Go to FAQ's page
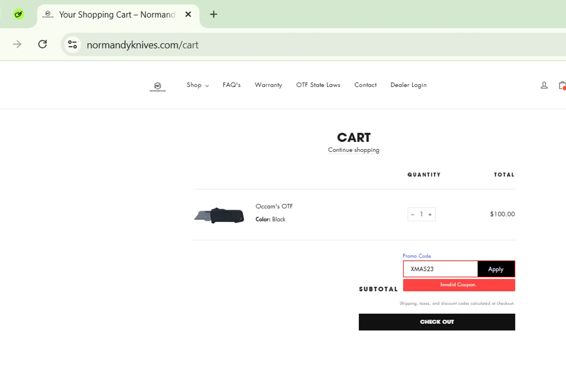Image resolution: width=566 pixels, height=392 pixels. coord(232,85)
